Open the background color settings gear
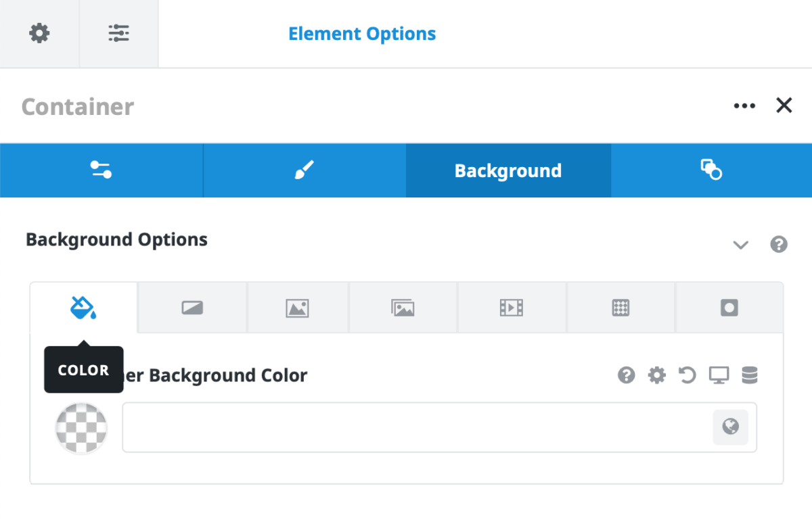 656,375
